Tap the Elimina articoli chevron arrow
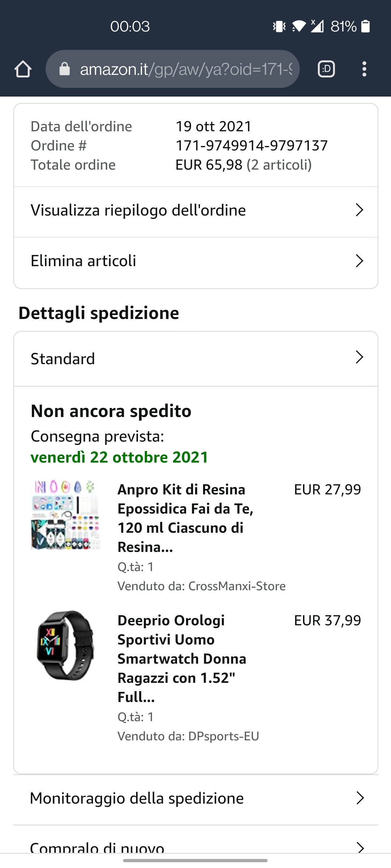Image resolution: width=391 pixels, height=868 pixels. [x=359, y=261]
